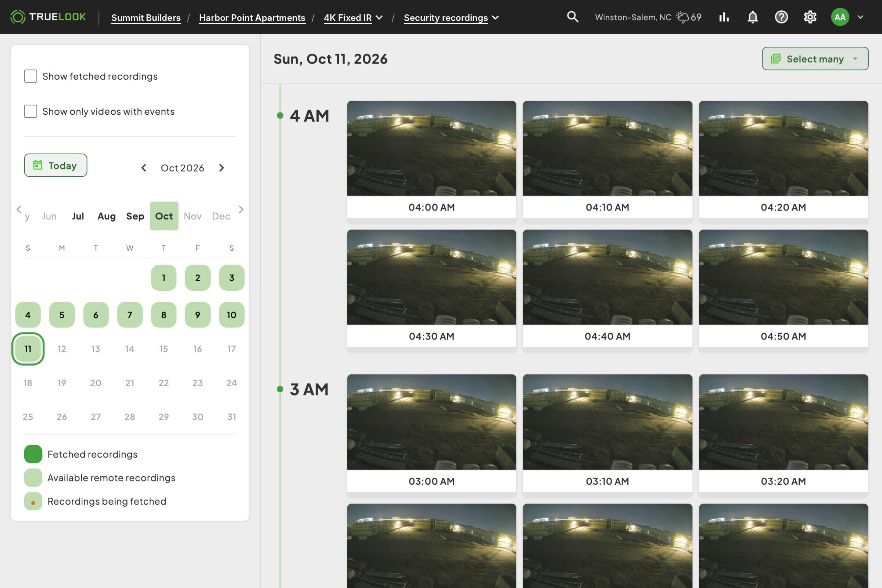Pick October 3 on the calendar
Screen dimensions: 882x588
click(232, 278)
